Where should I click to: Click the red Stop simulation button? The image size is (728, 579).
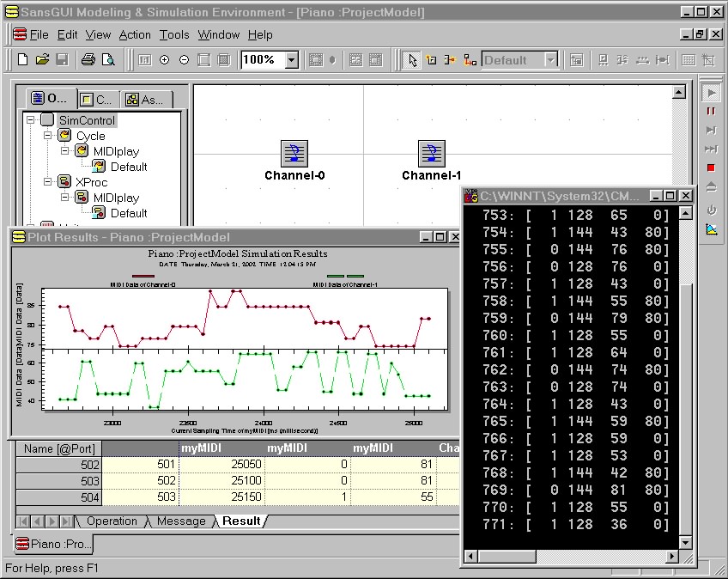coord(711,168)
